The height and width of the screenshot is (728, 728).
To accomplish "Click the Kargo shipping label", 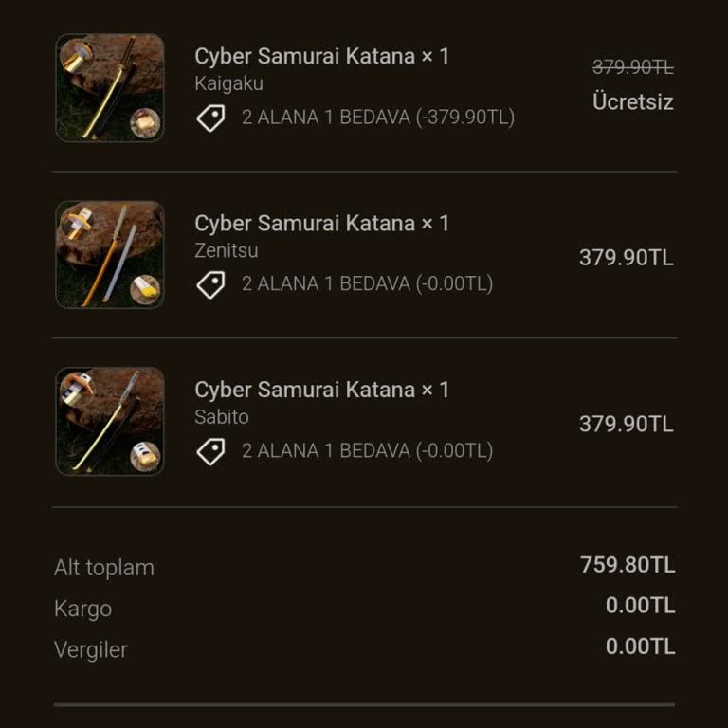I will click(x=82, y=609).
